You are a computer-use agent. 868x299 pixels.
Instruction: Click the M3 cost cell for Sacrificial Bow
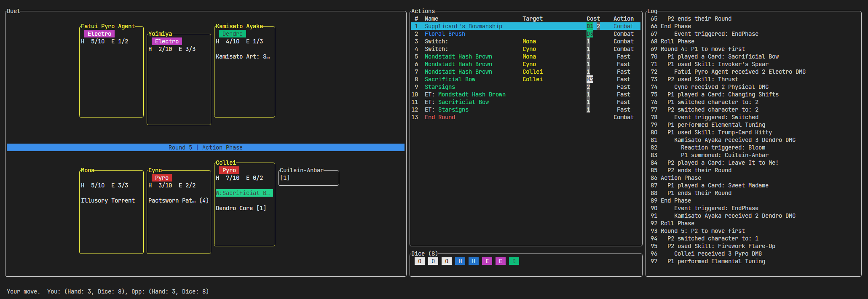pyautogui.click(x=590, y=79)
